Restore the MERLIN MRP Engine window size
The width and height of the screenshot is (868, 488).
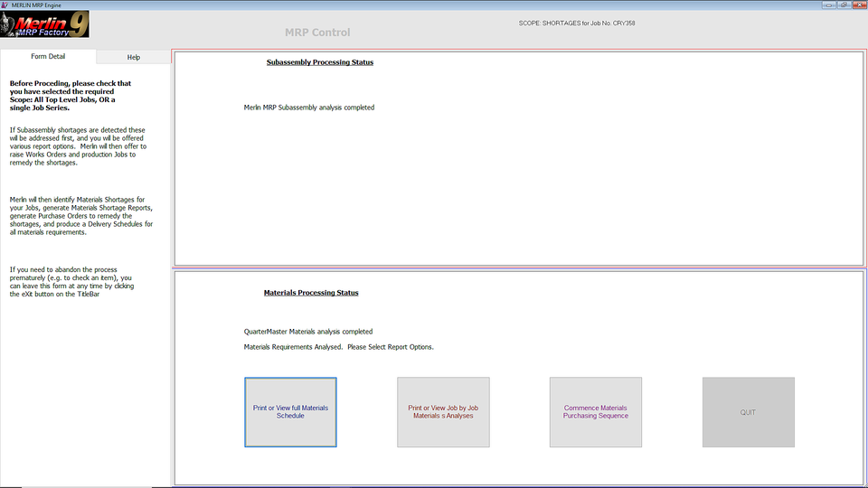[x=844, y=5]
